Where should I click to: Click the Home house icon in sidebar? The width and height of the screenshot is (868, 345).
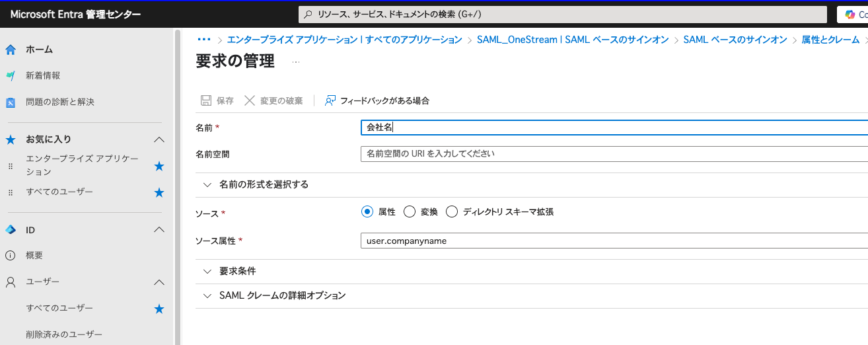pos(11,50)
